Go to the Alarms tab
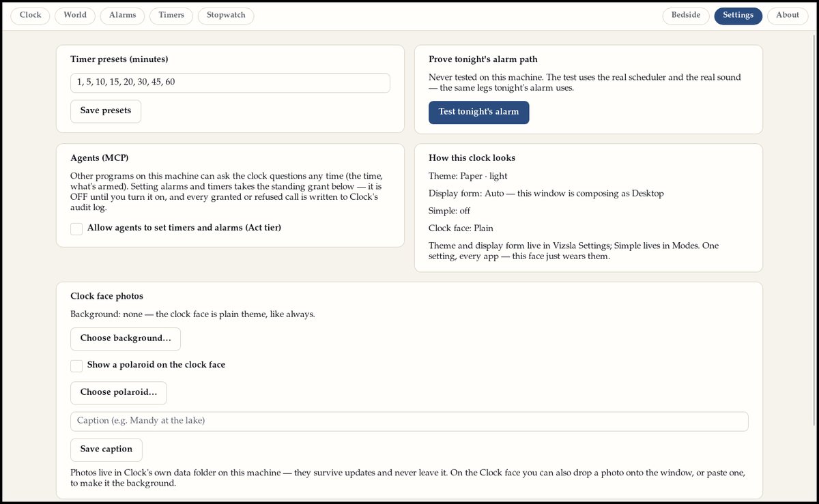This screenshot has width=819, height=504. coord(122,15)
